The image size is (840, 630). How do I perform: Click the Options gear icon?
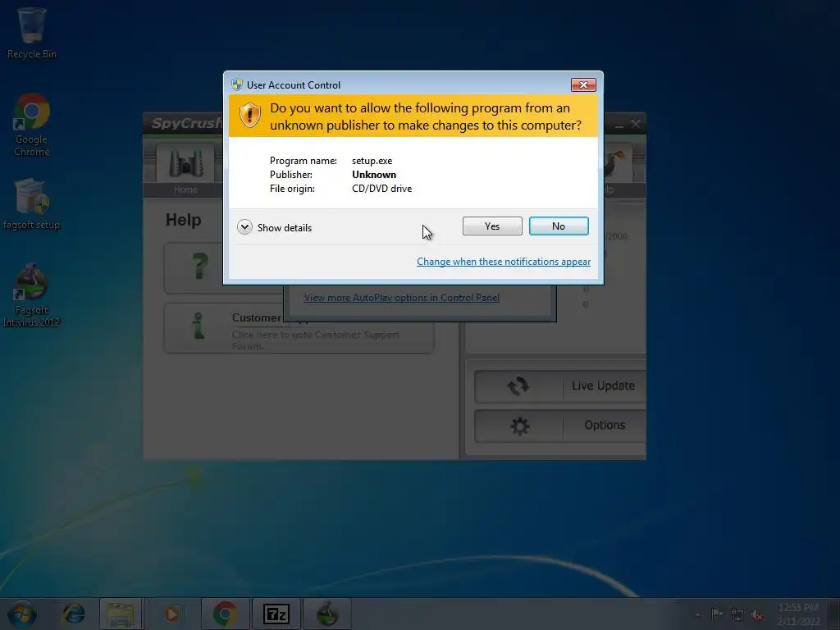[x=519, y=426]
